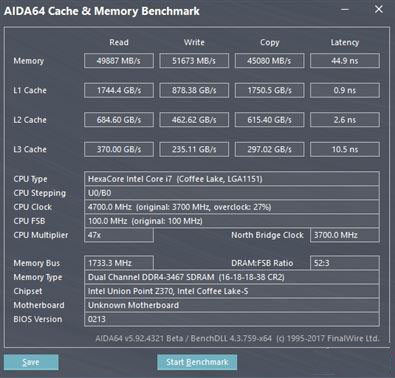The image size is (395, 378).
Task: Click the L2 Cache row label
Action: (x=30, y=120)
